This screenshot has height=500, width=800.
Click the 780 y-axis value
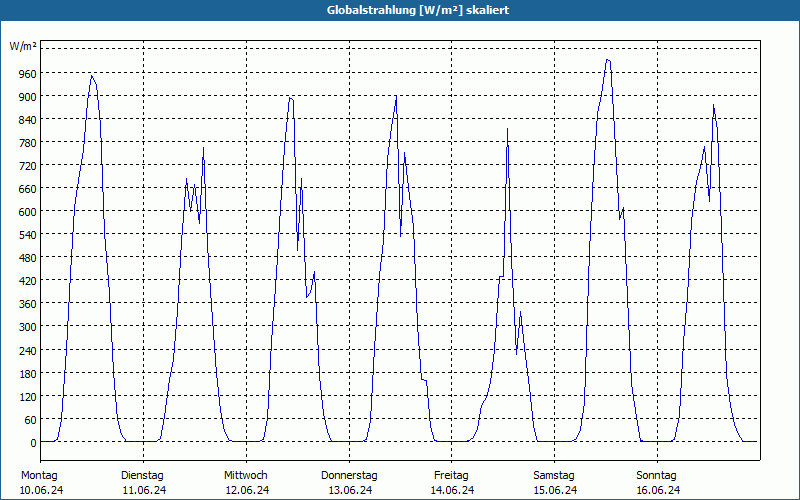[27, 144]
